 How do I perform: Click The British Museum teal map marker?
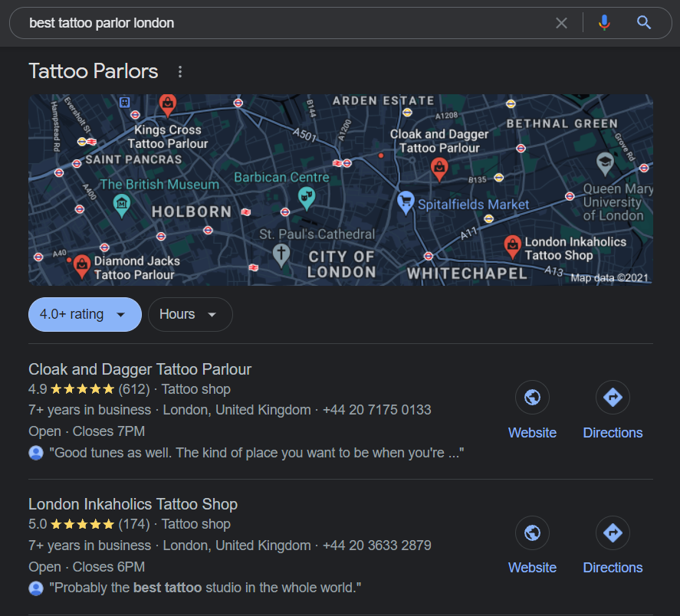[x=122, y=205]
